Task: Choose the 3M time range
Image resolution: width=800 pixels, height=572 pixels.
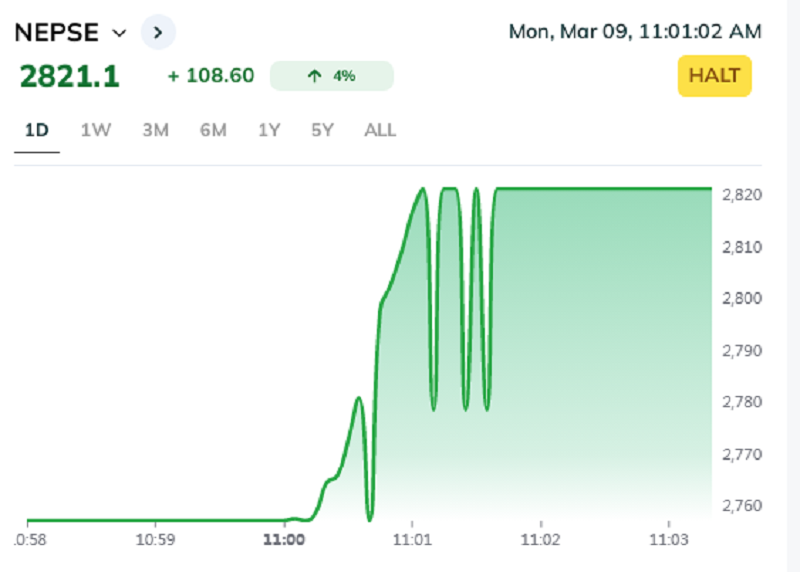Action: pos(155,130)
